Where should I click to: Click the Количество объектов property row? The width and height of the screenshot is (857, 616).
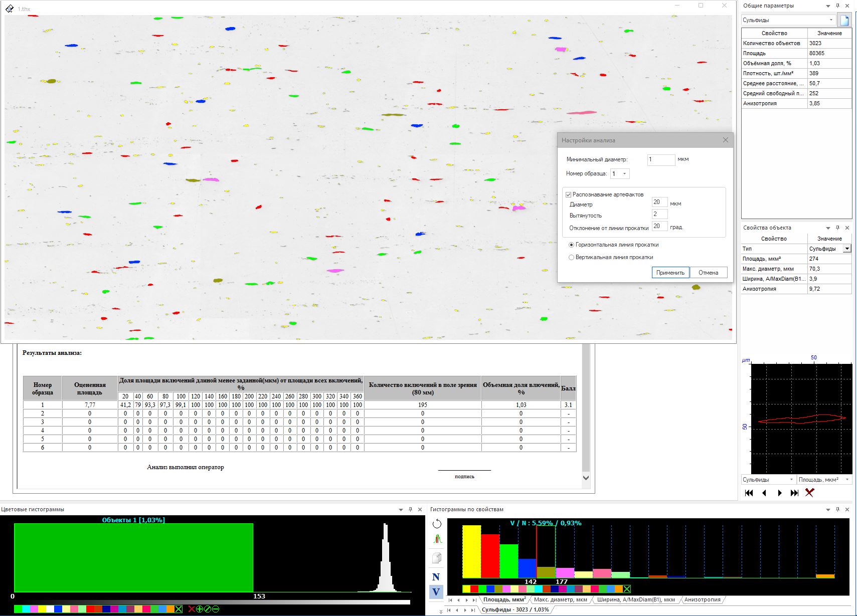(x=796, y=43)
